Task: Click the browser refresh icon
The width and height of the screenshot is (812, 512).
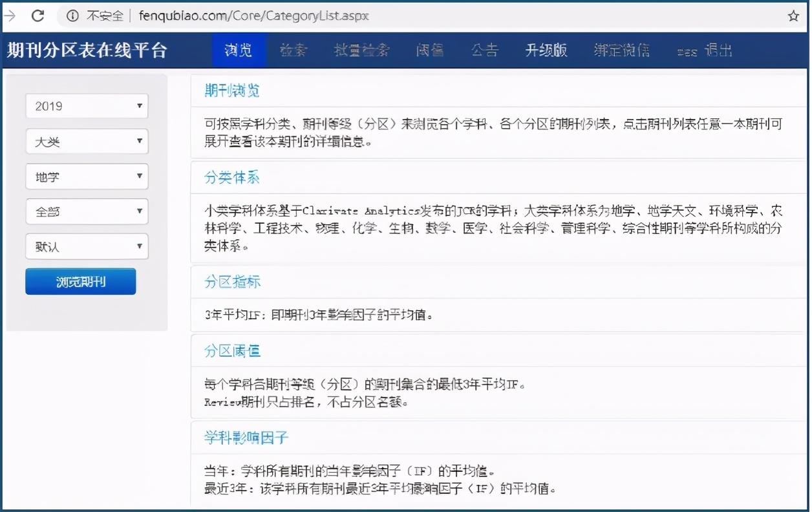Action: (37, 15)
